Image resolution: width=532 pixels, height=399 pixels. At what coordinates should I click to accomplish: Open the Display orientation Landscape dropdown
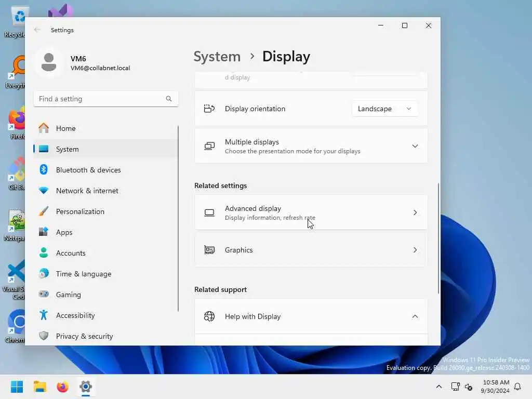[385, 109]
